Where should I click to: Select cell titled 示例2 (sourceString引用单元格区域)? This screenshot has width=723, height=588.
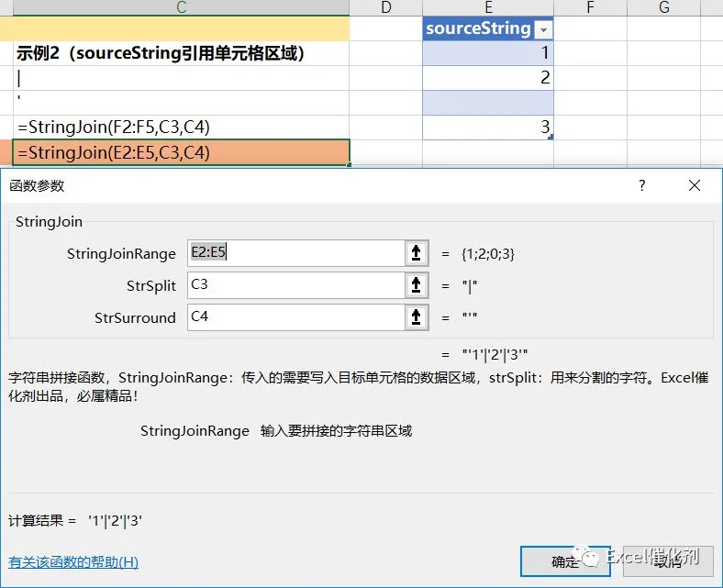pyautogui.click(x=182, y=53)
